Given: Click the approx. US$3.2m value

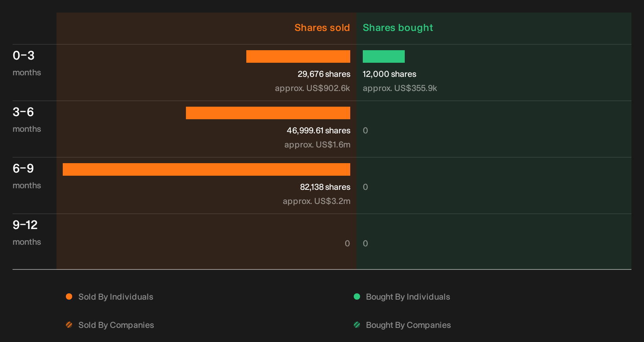Looking at the screenshot, I should (x=317, y=201).
